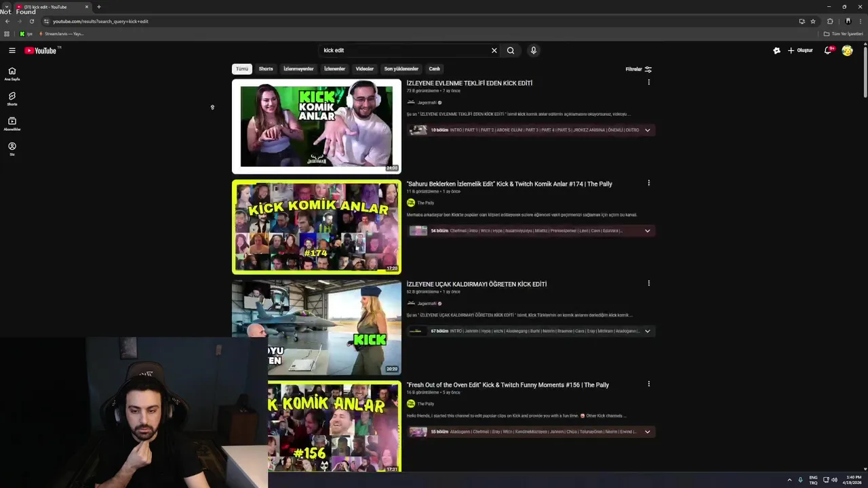
Task: Bookmark this page with the star
Action: tap(812, 21)
